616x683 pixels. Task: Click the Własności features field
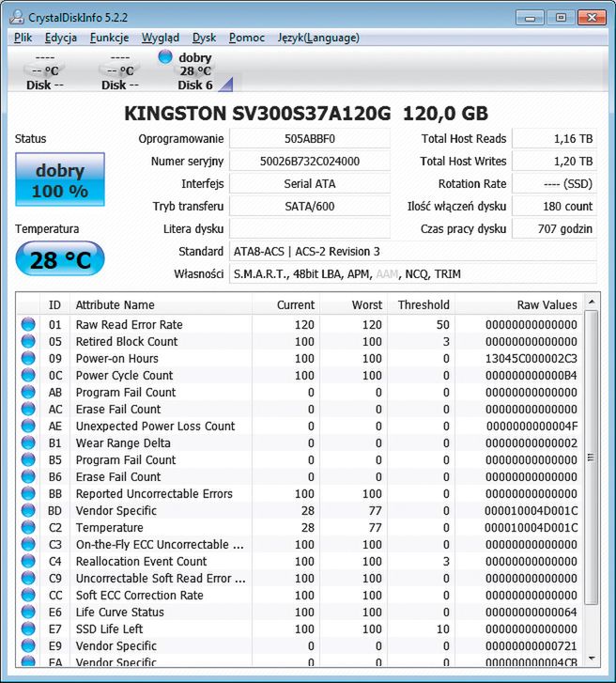click(x=412, y=274)
